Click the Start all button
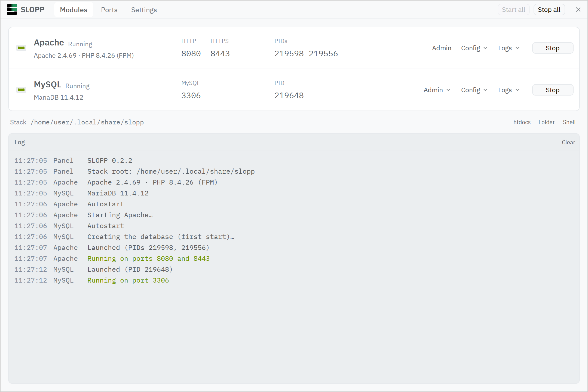 click(513, 10)
